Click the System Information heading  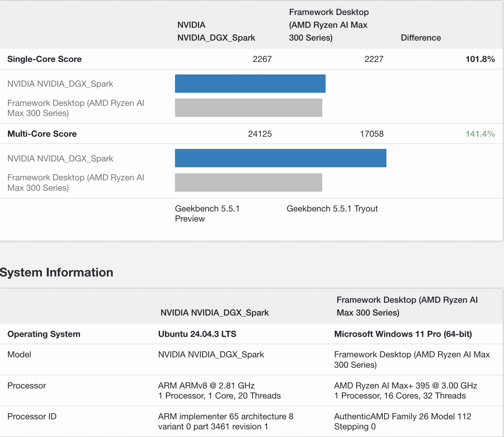pyautogui.click(x=57, y=273)
